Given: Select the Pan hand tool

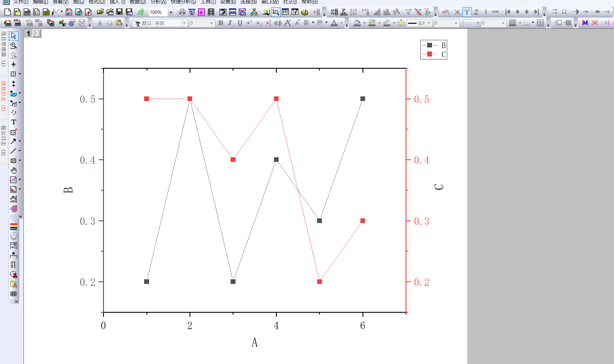Looking at the screenshot, I should click(x=13, y=170).
